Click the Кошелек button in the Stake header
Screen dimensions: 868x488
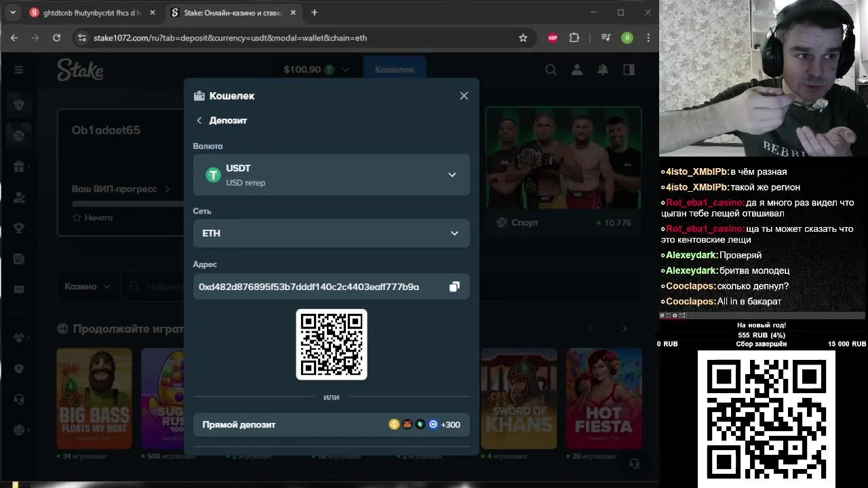pos(395,70)
